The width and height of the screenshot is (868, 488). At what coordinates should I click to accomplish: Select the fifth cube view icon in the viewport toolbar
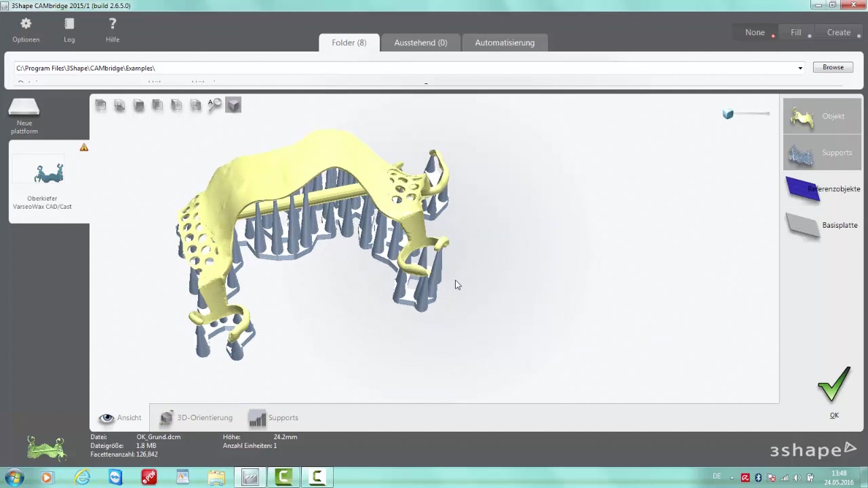pyautogui.click(x=176, y=105)
